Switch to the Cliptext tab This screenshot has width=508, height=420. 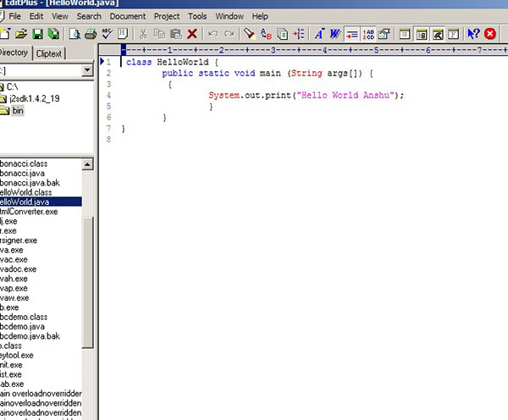[49, 53]
